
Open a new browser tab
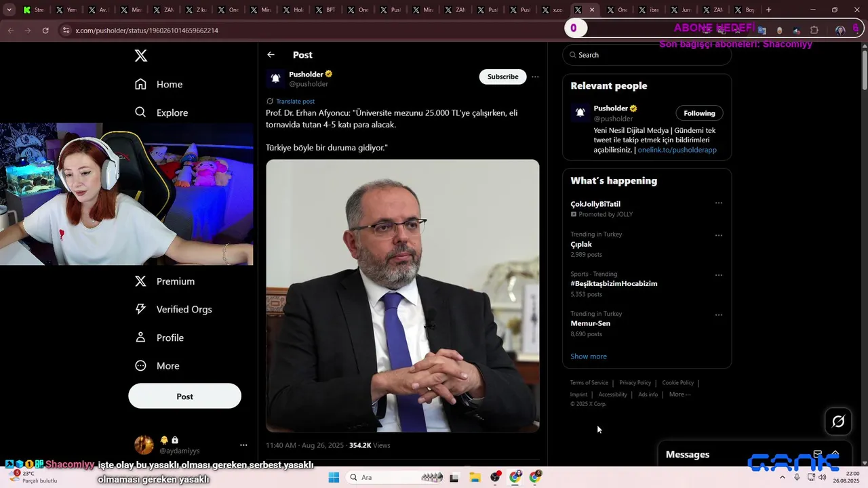(x=768, y=10)
